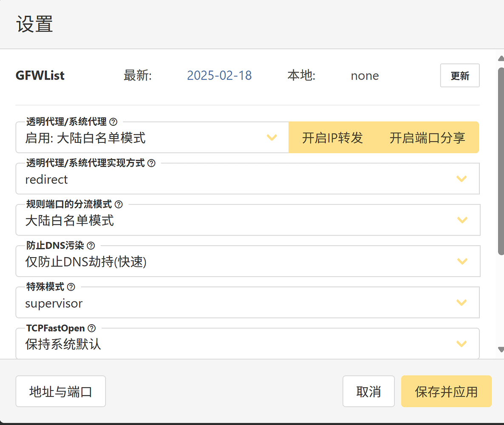Click the scrollbar down arrow

pyautogui.click(x=501, y=349)
